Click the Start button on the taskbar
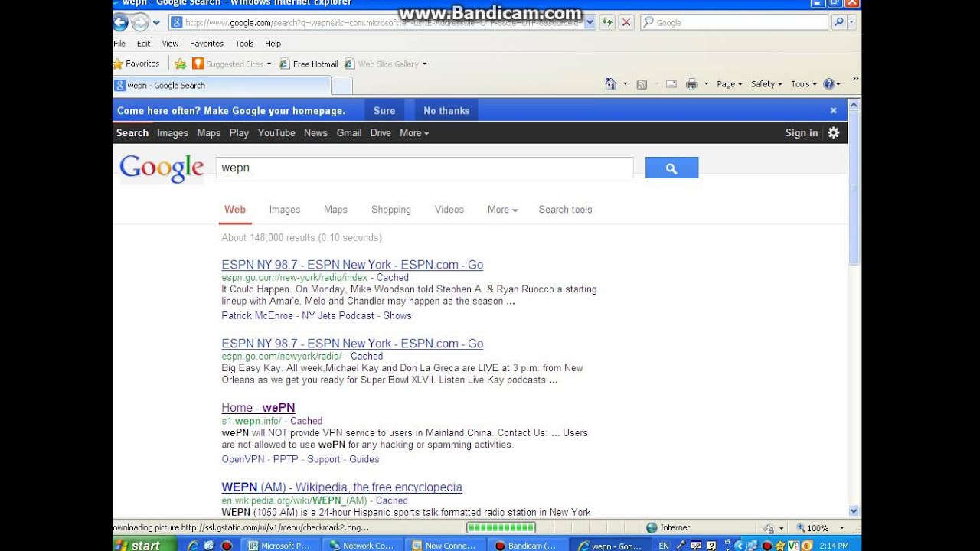 click(144, 545)
